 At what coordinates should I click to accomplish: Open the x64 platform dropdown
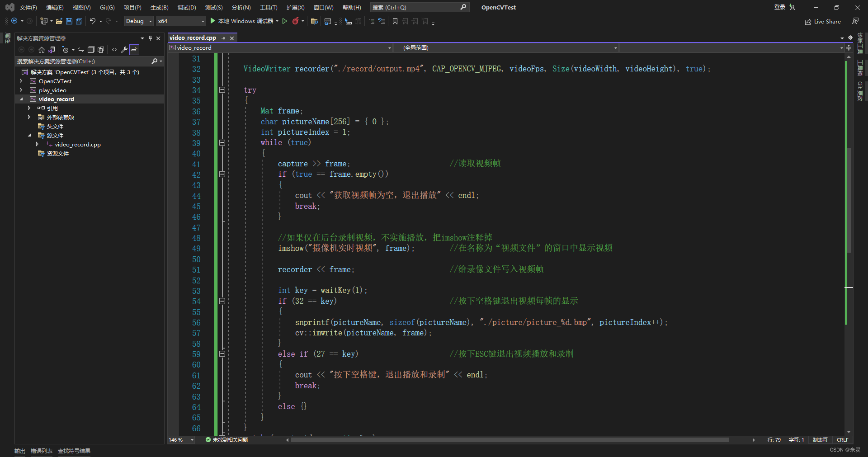coord(181,21)
